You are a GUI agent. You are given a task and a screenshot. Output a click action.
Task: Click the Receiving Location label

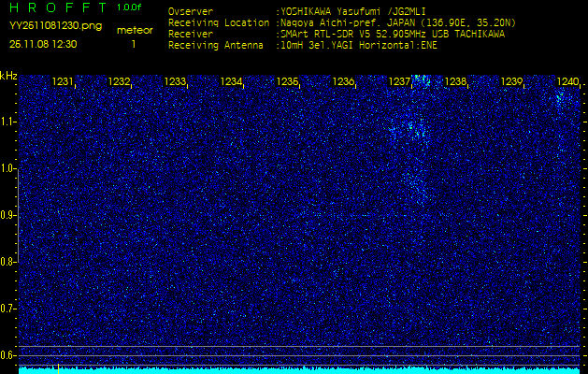pos(219,22)
